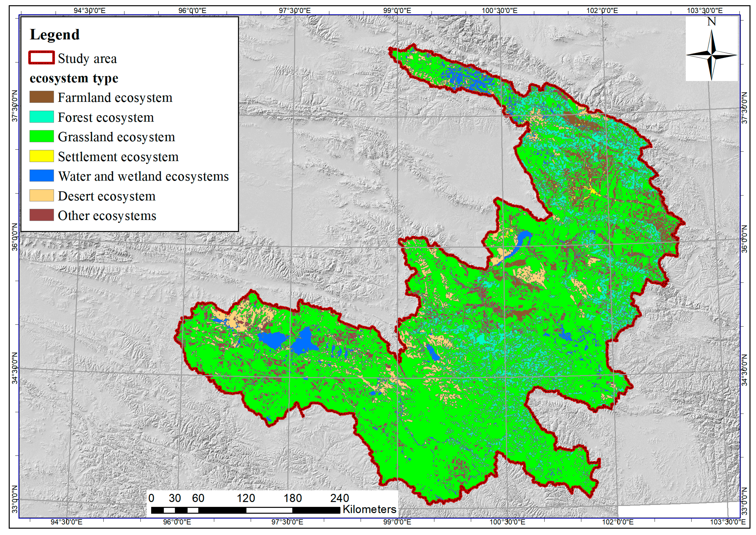Click the top 99°0'0"E longitude label

coord(397,10)
